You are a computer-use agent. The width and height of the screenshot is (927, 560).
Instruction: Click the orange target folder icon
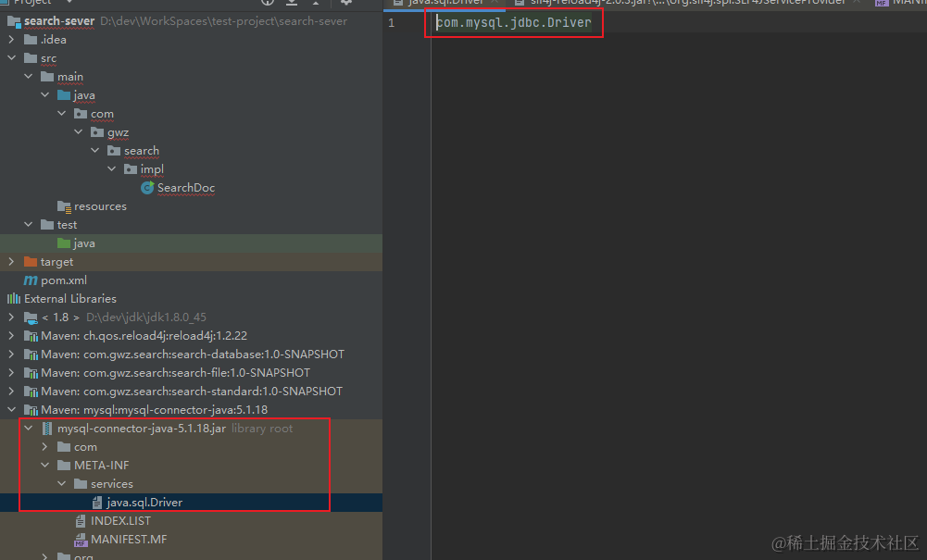pos(31,262)
